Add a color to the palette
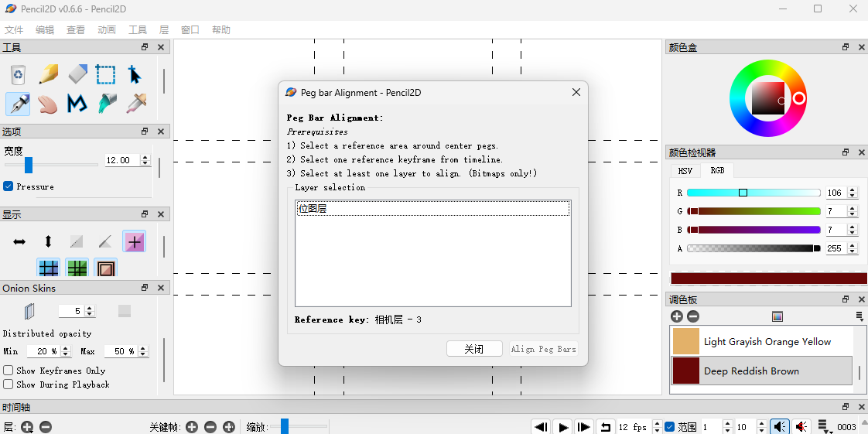Screen dimensions: 868x434 click(676, 316)
